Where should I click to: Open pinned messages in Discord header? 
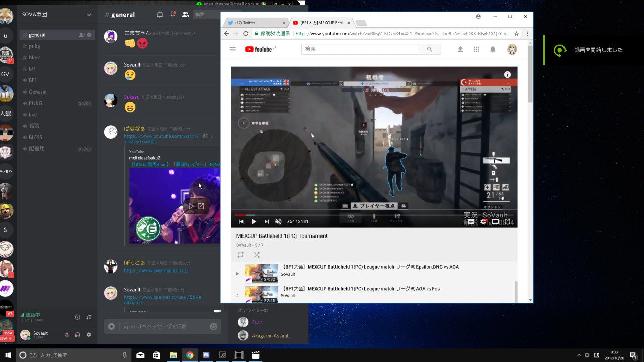coord(173,15)
